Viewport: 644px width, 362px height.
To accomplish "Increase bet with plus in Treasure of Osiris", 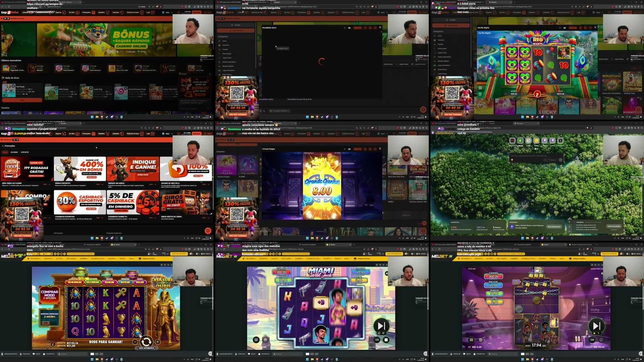I will point(158,342).
